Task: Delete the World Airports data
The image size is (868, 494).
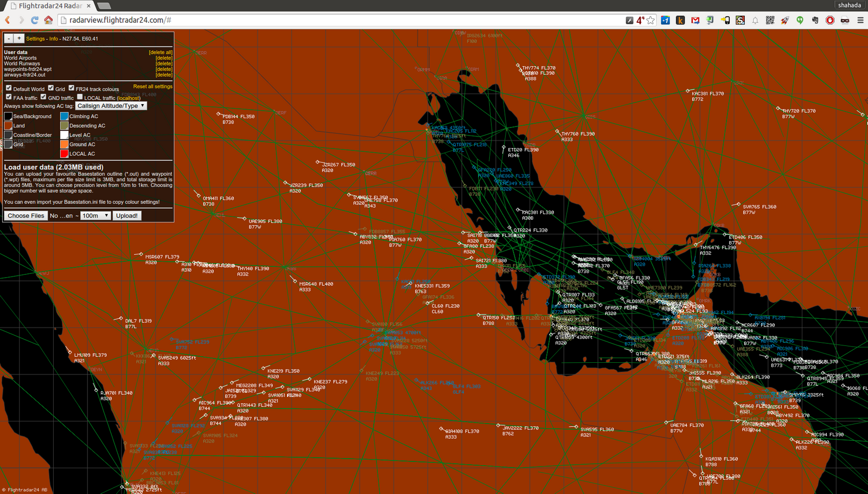Action: coord(164,58)
